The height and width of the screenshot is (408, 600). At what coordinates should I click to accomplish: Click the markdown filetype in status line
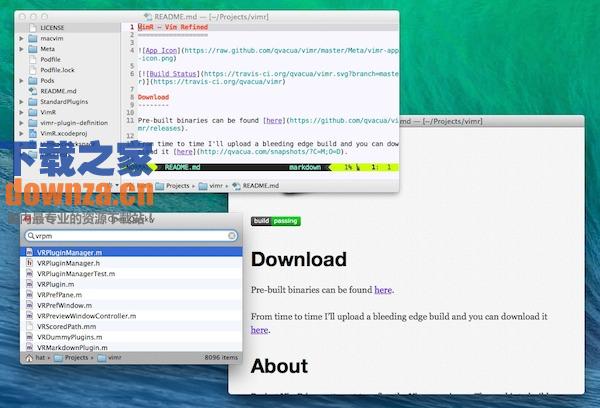pos(305,167)
